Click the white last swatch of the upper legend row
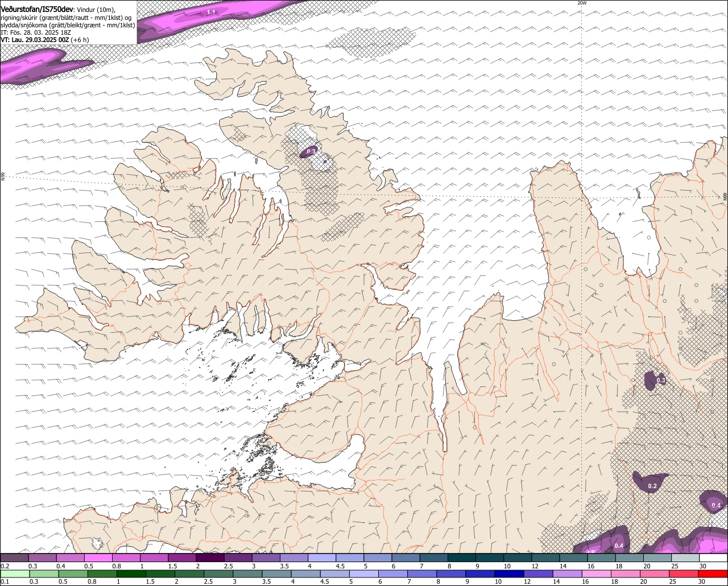The height and width of the screenshot is (586, 728). click(714, 558)
